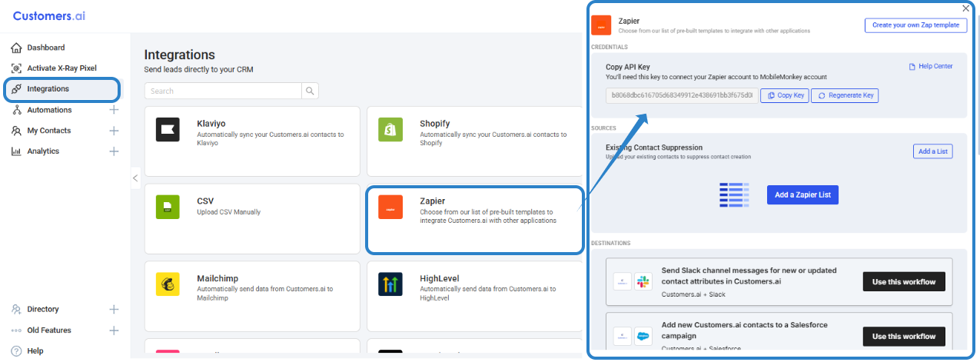
Task: Click the 'Existing Contact Suppression' heading
Action: tap(654, 148)
